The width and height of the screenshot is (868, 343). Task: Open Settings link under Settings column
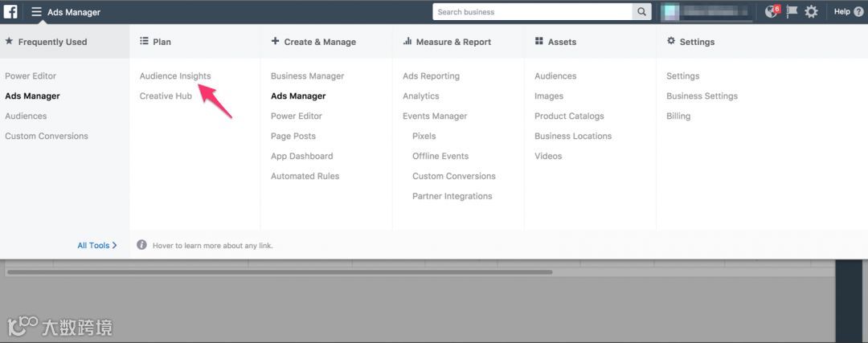coord(682,76)
